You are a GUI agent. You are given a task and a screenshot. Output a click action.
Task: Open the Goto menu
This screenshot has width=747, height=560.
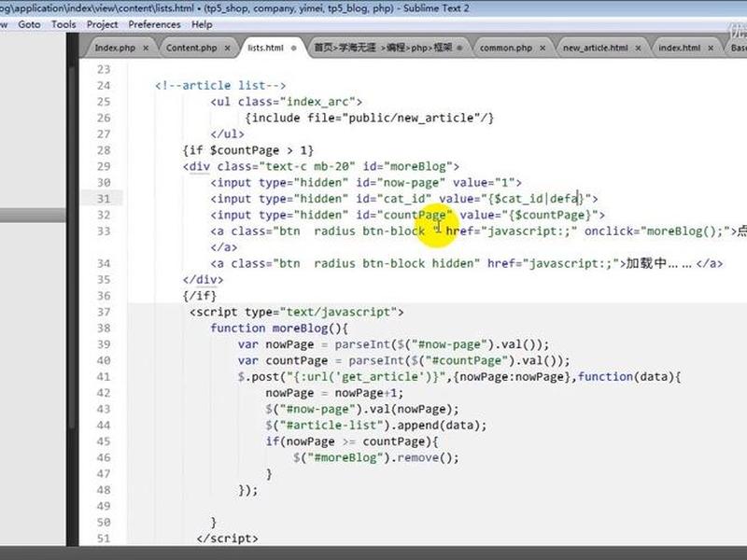[x=29, y=25]
